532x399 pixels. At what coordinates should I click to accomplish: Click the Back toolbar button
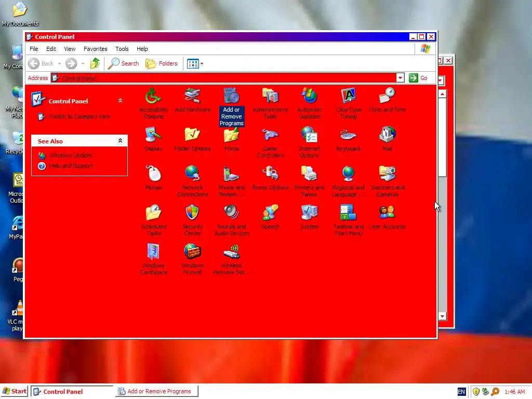41,63
